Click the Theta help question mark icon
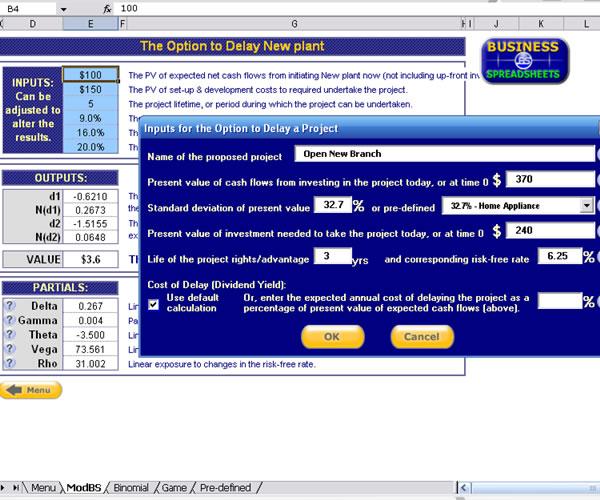This screenshot has width=600, height=500. tap(9, 336)
